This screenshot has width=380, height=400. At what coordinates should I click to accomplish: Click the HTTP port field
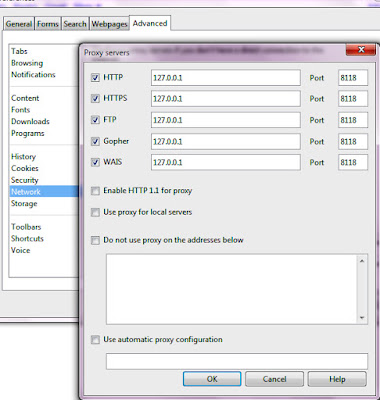click(x=353, y=78)
